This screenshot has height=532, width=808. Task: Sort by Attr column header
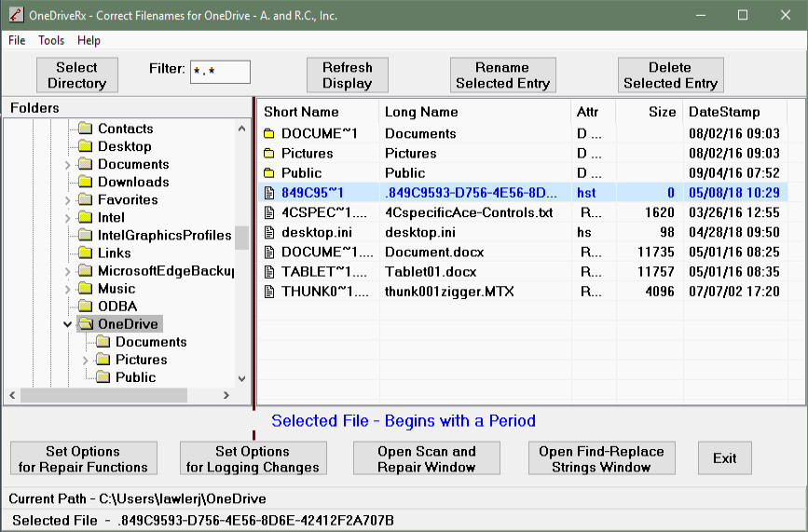(x=594, y=112)
